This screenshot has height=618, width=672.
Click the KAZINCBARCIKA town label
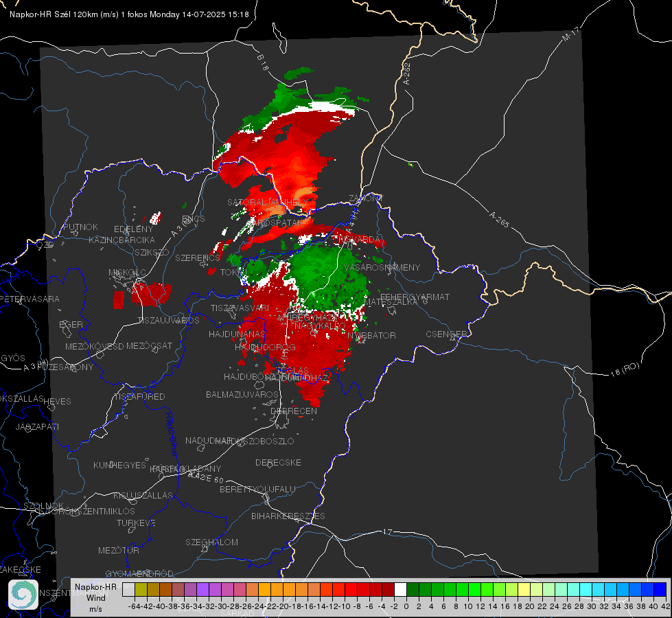tap(121, 240)
